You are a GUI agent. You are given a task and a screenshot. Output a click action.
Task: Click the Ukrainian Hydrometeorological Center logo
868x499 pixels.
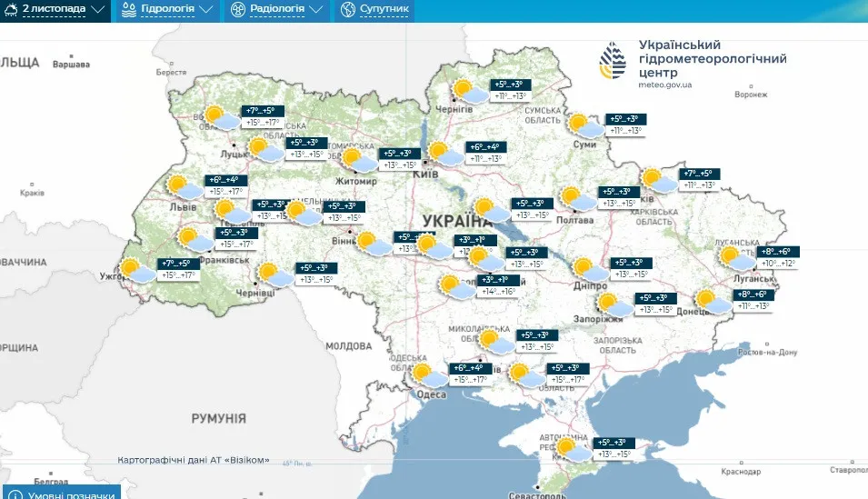613,62
